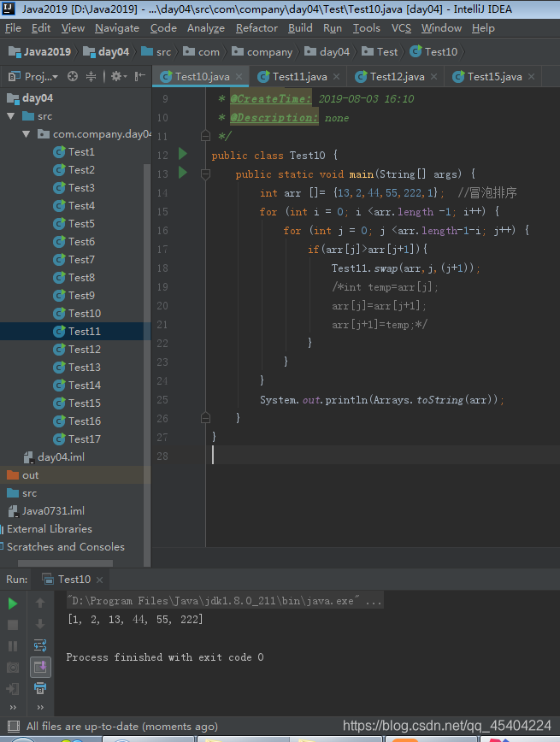Click the Test folder breadcrumb
560x742 pixels.
380,51
